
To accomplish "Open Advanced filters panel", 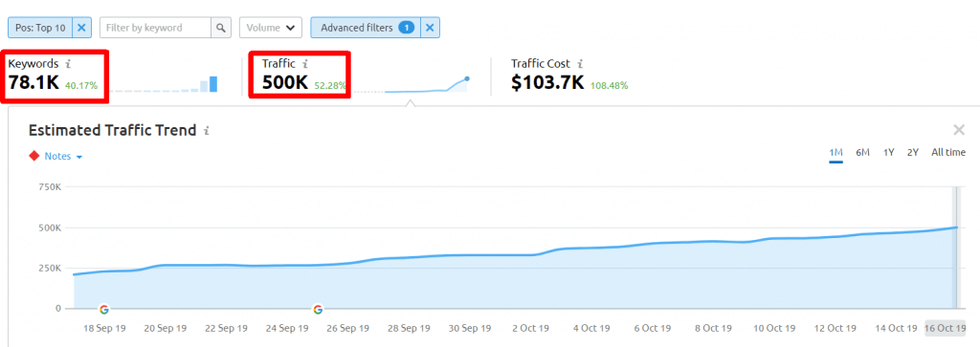I will [366, 28].
